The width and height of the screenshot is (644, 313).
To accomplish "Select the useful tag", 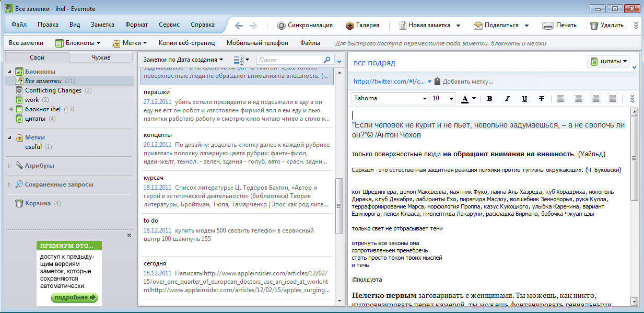I will coord(33,147).
